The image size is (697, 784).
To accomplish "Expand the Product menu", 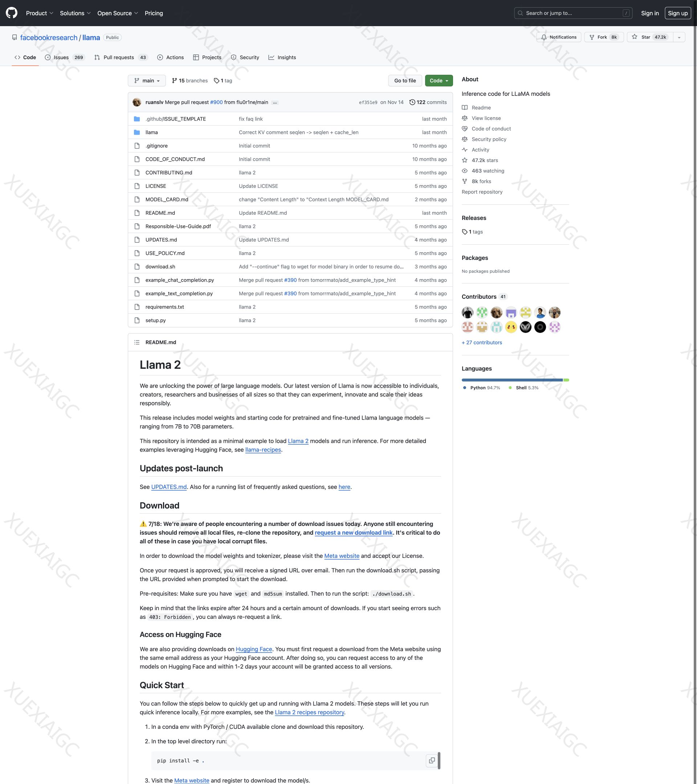I will point(40,13).
